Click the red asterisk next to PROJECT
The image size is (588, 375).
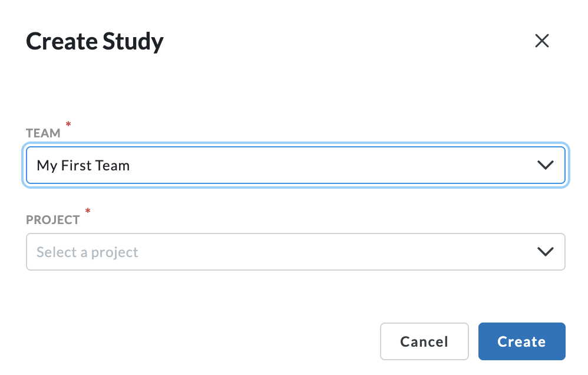(88, 211)
